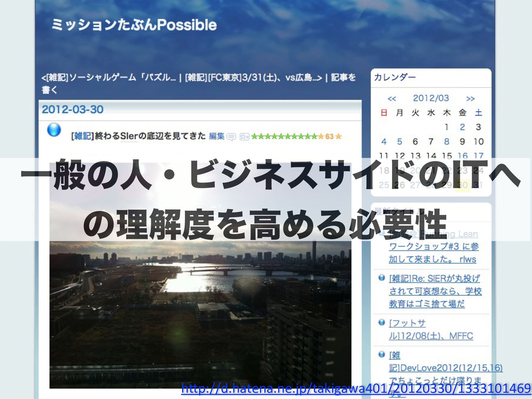Open the entry title 終わるSIerの底辺を見てきた
Viewport: 532px width, 399px height.
point(150,136)
